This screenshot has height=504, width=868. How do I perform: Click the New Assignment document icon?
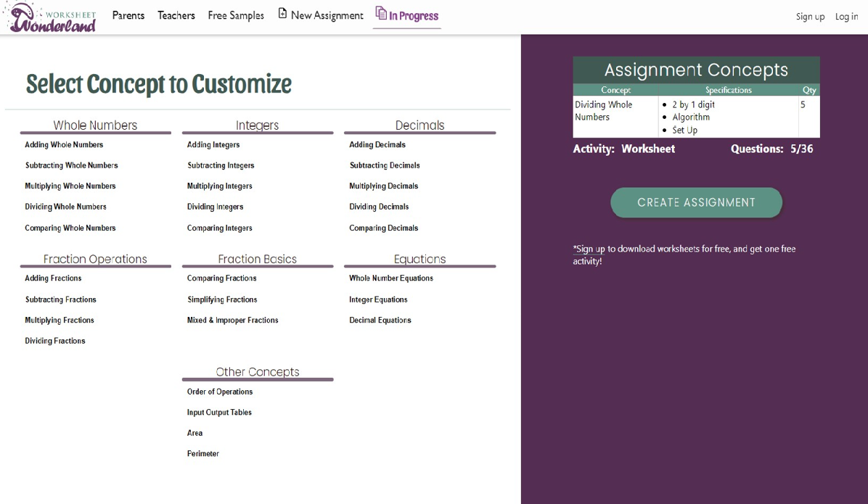pyautogui.click(x=283, y=15)
